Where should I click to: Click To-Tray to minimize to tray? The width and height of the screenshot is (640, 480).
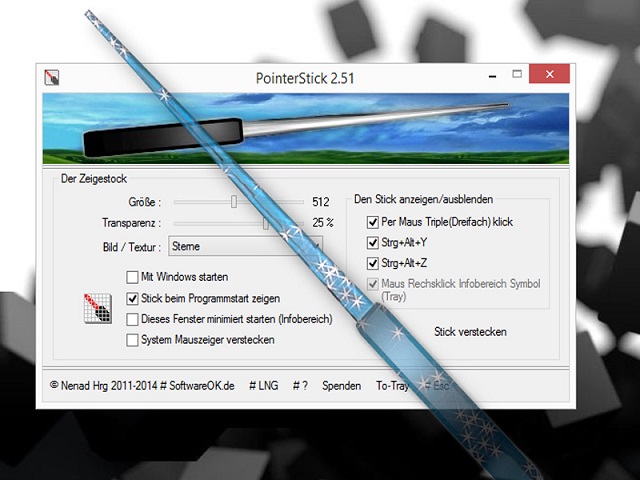[392, 386]
